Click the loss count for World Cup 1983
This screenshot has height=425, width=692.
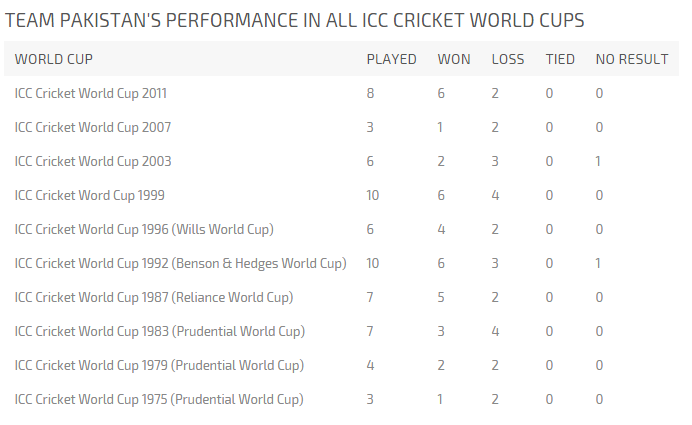496,331
